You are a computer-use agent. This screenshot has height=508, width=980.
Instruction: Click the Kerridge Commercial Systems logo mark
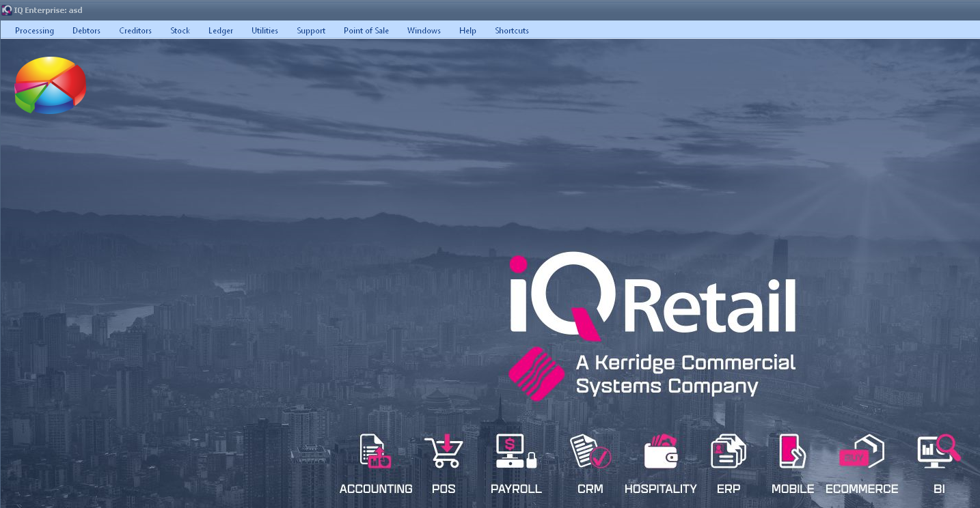click(536, 373)
